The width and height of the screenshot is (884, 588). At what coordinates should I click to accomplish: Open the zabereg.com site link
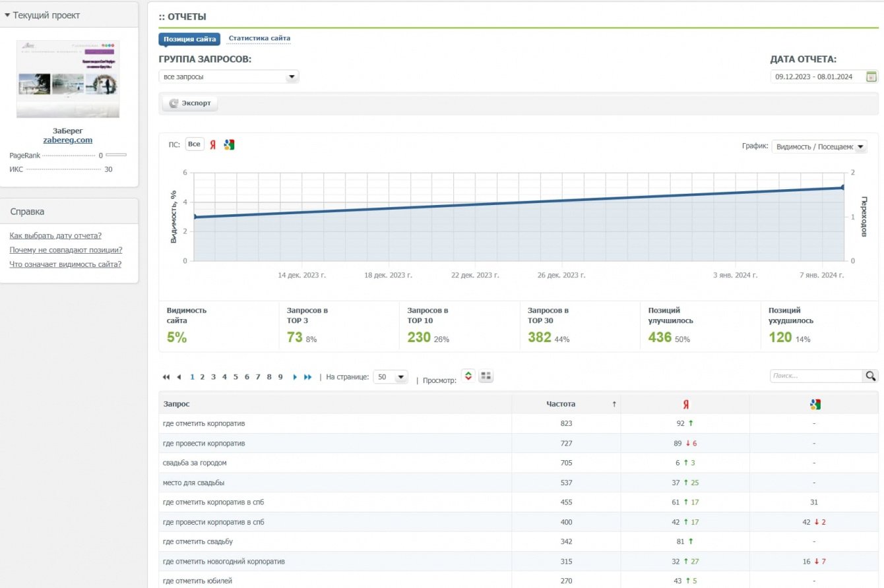tap(67, 140)
